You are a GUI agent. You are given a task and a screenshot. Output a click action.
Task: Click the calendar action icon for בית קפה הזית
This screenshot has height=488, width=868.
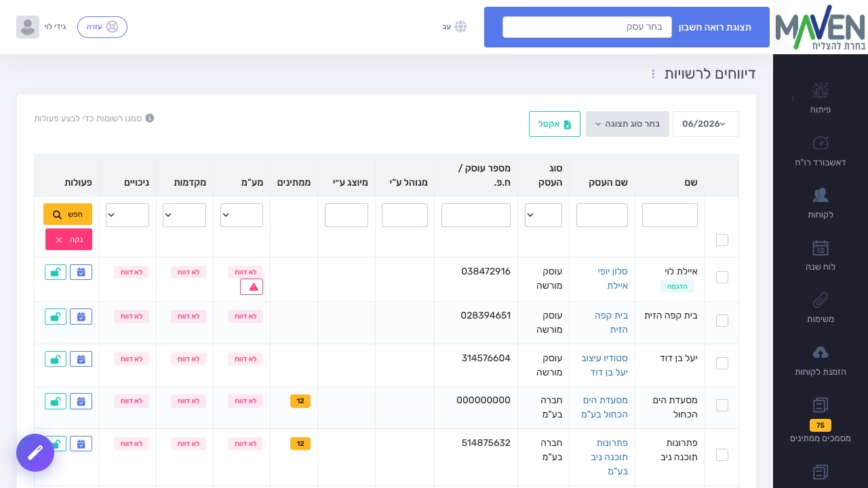(81, 317)
